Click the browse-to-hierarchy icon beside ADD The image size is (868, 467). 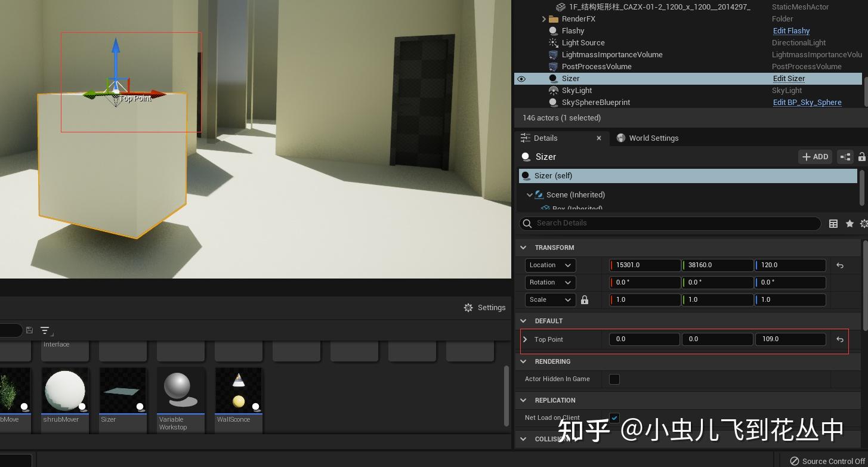845,156
